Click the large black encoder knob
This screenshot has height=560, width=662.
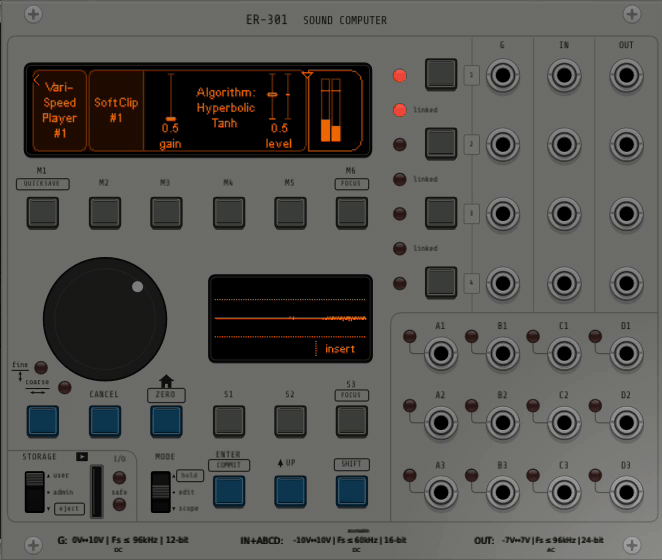pyautogui.click(x=105, y=319)
